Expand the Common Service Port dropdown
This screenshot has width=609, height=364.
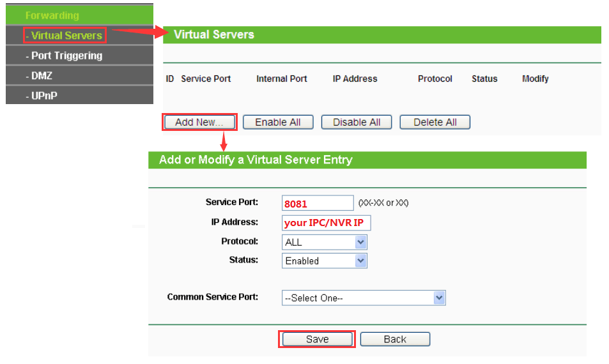(x=364, y=298)
